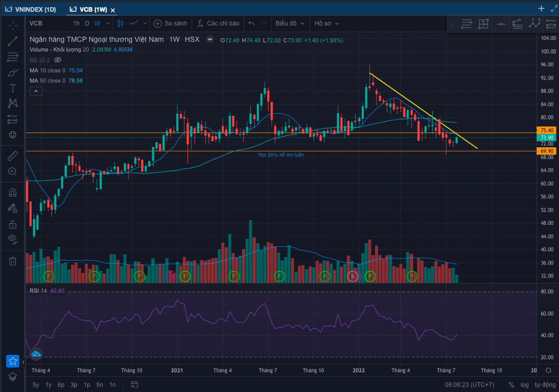
Task: Select the W weekly timeframe
Action: pyautogui.click(x=97, y=23)
